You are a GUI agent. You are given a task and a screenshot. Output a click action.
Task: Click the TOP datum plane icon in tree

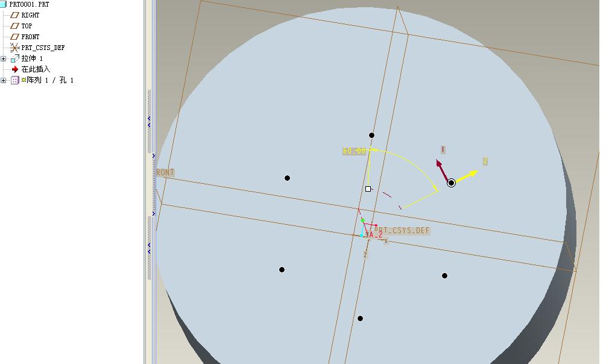pyautogui.click(x=14, y=26)
